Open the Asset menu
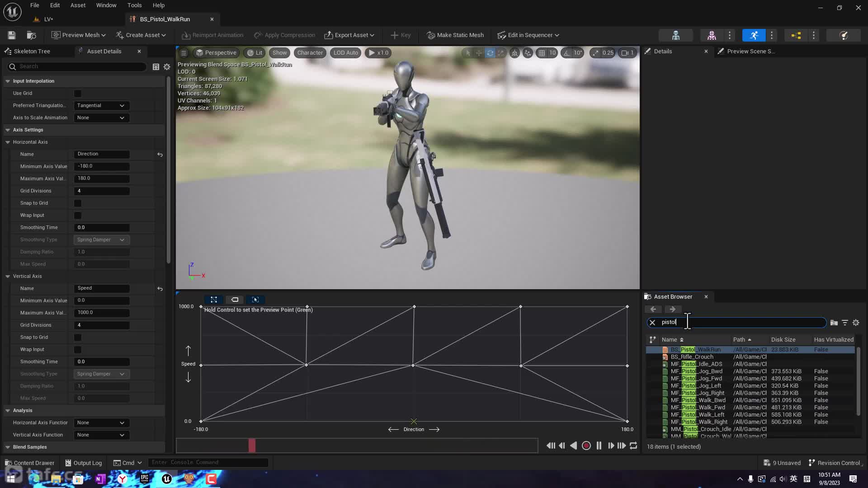Image resolution: width=868 pixels, height=488 pixels. pos(78,5)
